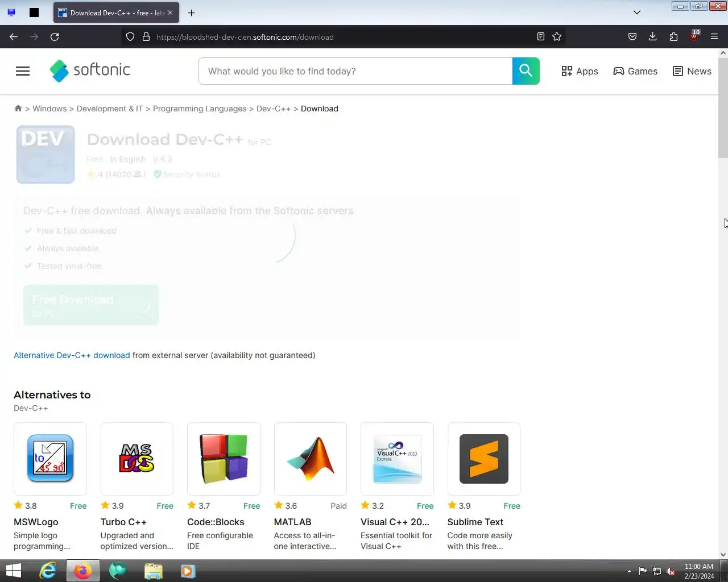Click the MATLAB title text
728x582 pixels.
(x=292, y=522)
